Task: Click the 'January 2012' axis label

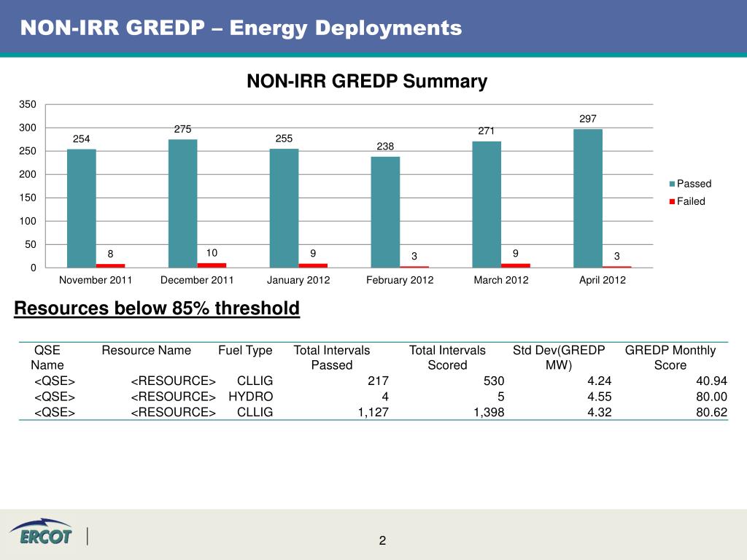Action: 298,280
